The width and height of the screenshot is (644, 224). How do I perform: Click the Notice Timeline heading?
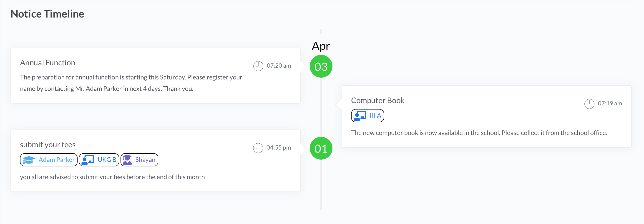[47, 14]
